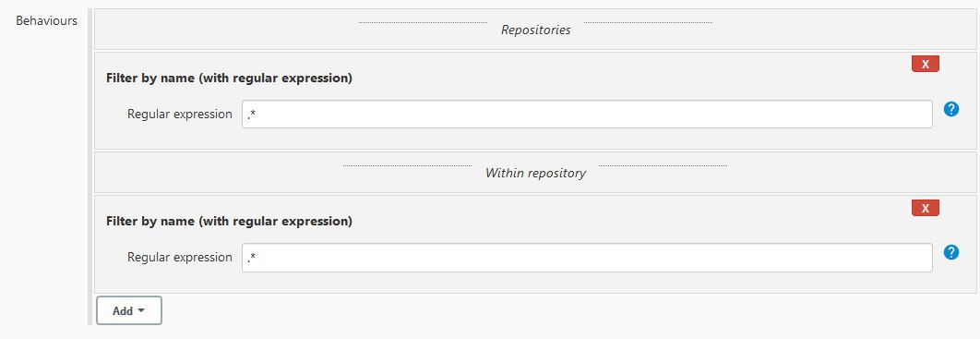Open the Add behaviours dropdown
Viewport: 980px width, 339px height.
pyautogui.click(x=129, y=310)
